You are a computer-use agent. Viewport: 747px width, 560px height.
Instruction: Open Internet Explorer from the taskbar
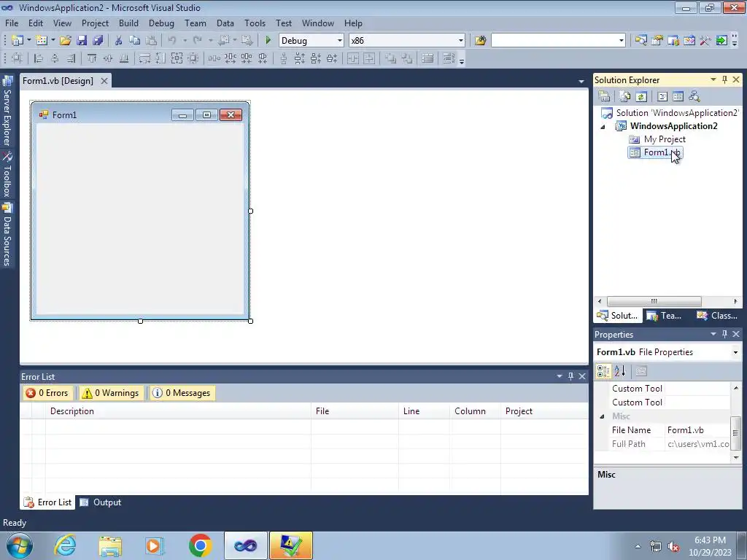pos(65,545)
